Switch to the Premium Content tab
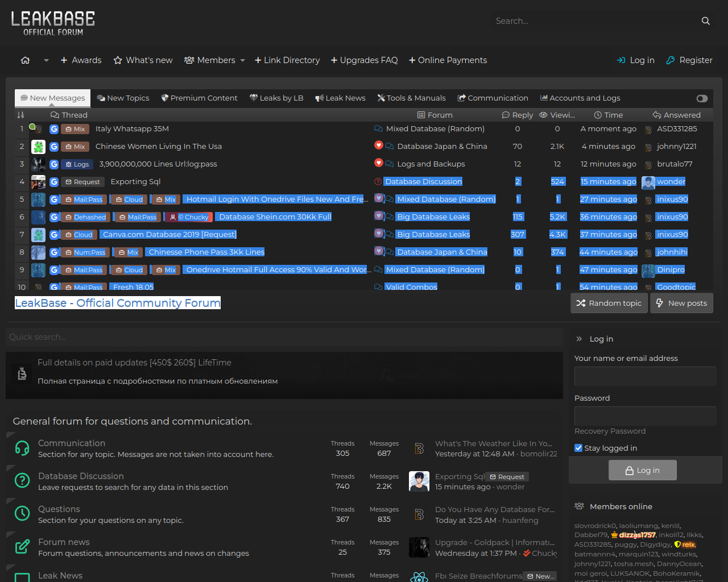 (x=199, y=98)
